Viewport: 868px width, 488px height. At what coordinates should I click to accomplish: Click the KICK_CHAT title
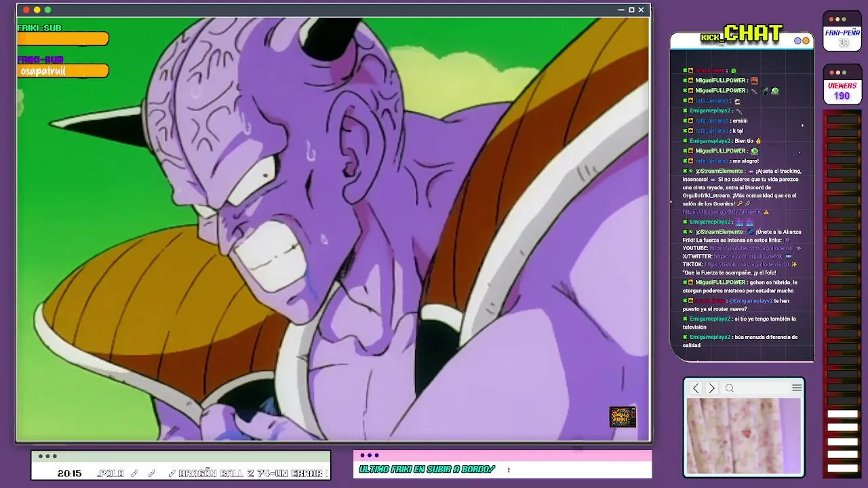[x=742, y=33]
